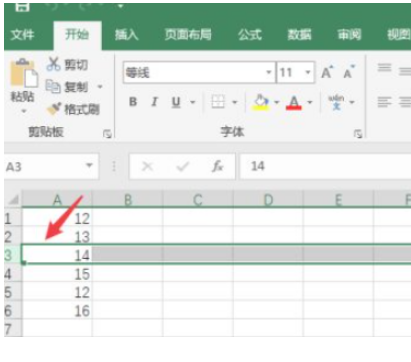The image size is (411, 362).
Task: Select column D header
Action: tap(268, 200)
